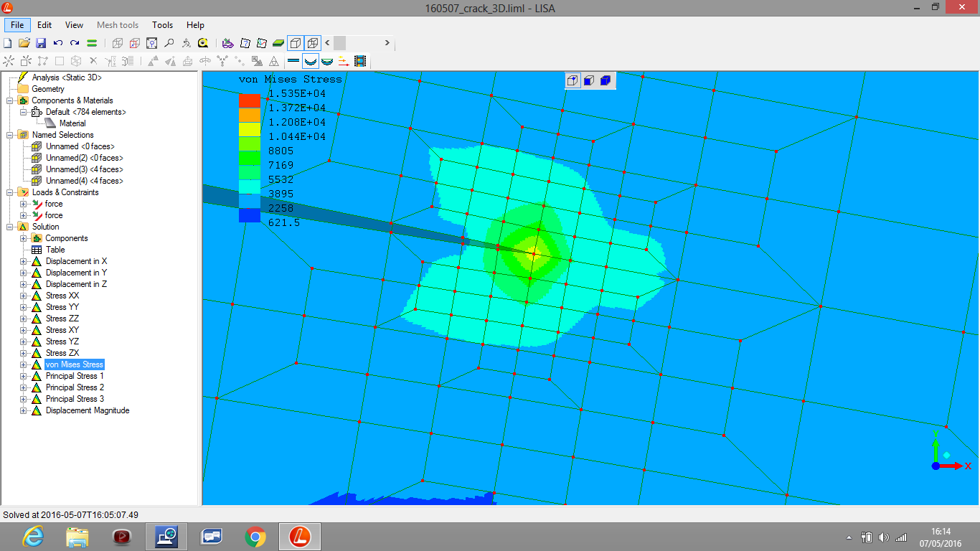This screenshot has height=551, width=980.
Task: Collapse the Loads & Constraints tree node
Action: point(10,192)
